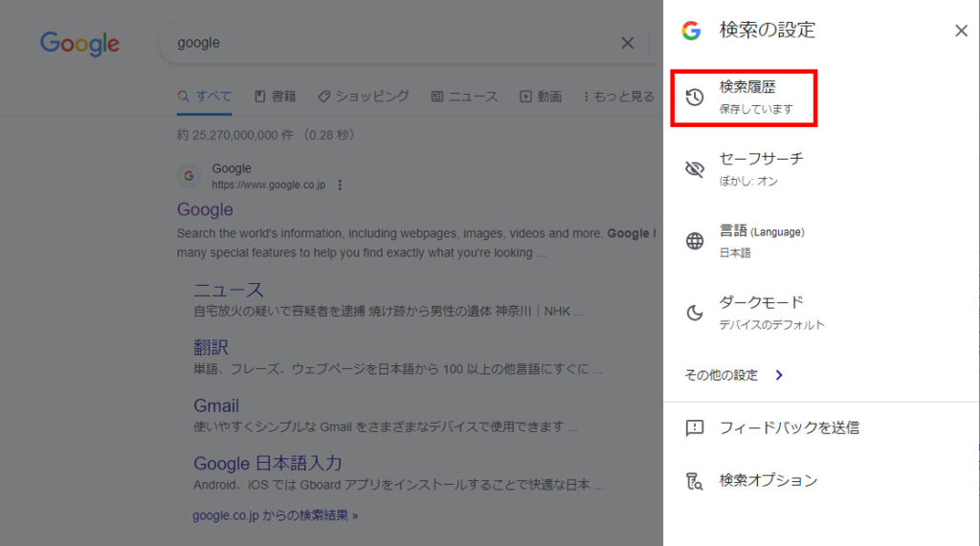Click the globe language icon
Screen dimensions: 980x546
(x=695, y=241)
